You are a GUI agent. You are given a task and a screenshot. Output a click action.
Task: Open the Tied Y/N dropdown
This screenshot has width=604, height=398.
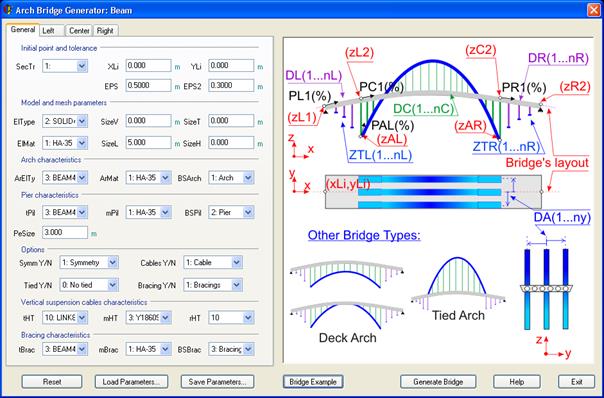(89, 285)
